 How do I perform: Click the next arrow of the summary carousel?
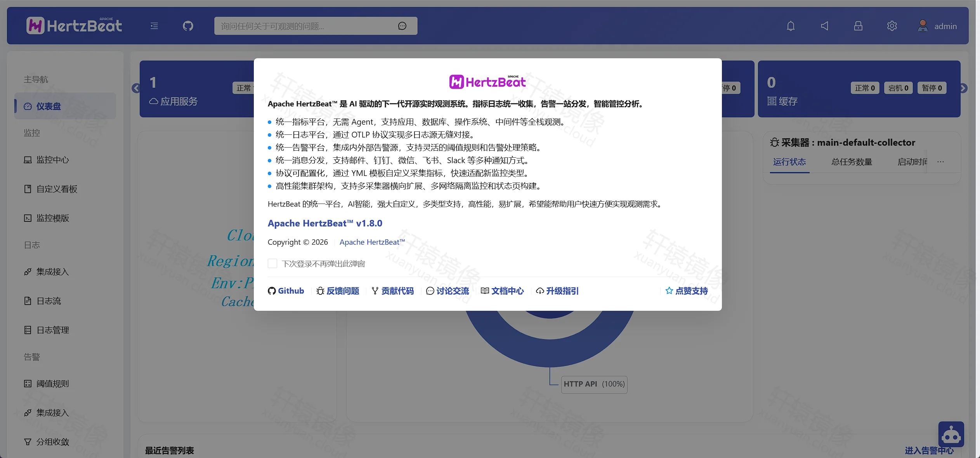[963, 88]
